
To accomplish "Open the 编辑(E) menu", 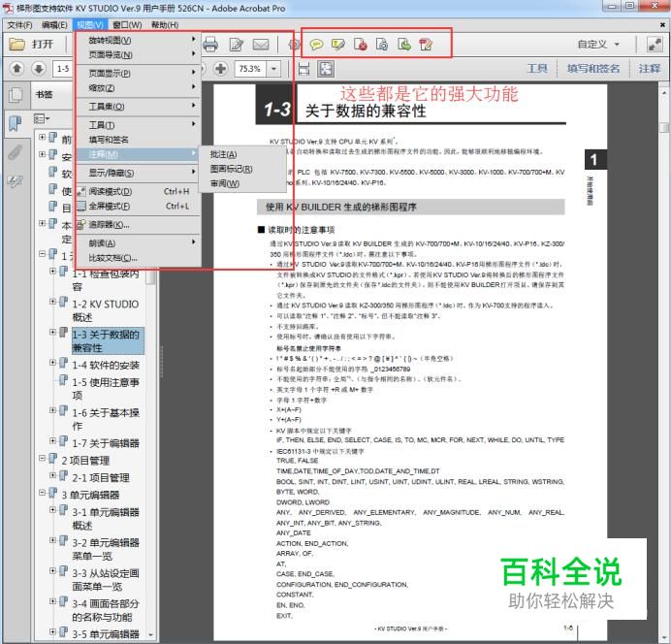I will [x=54, y=25].
